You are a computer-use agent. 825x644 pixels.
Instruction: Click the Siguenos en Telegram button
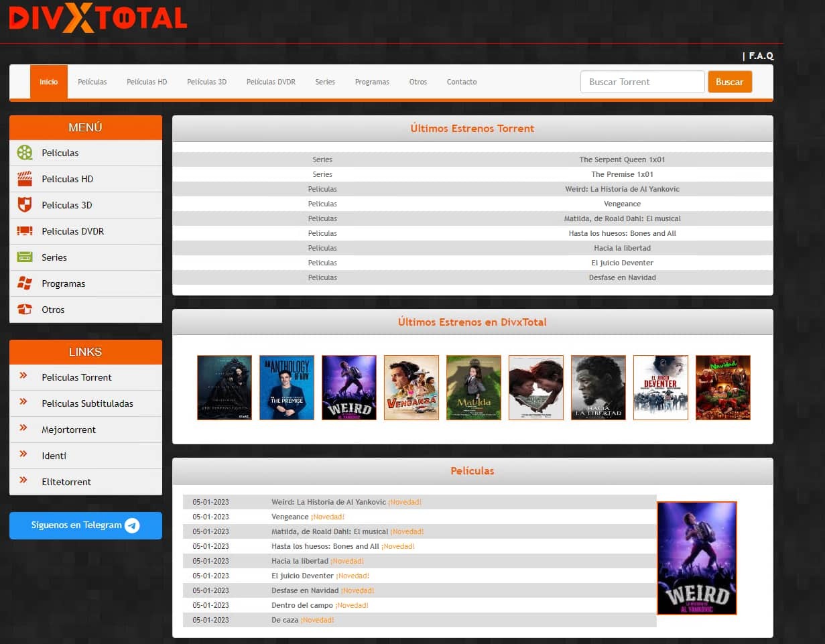pos(86,525)
